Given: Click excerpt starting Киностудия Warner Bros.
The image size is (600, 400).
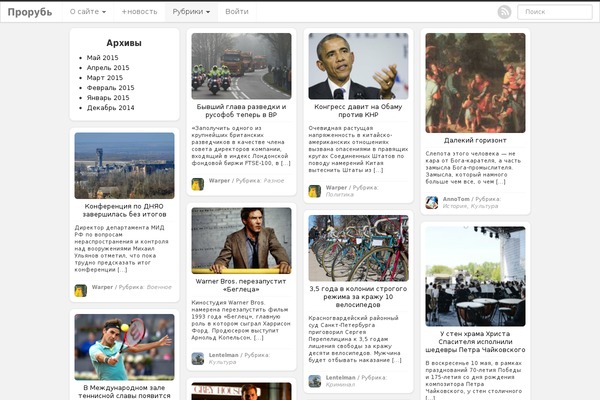Looking at the screenshot, I should [x=241, y=320].
